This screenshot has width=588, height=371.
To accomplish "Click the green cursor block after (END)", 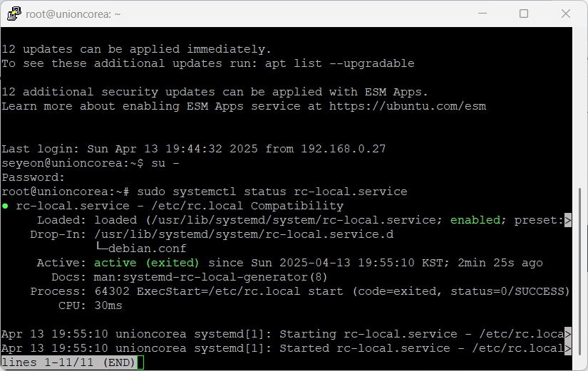I will [140, 362].
